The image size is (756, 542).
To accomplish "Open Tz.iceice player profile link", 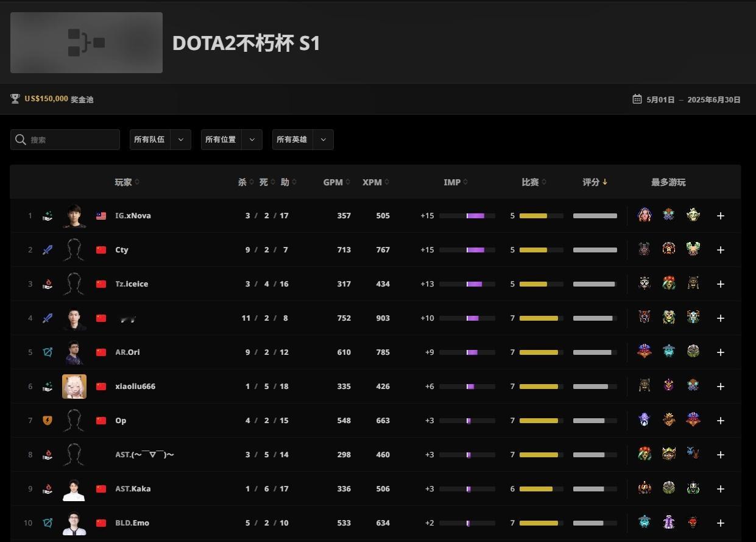I will pyautogui.click(x=132, y=284).
